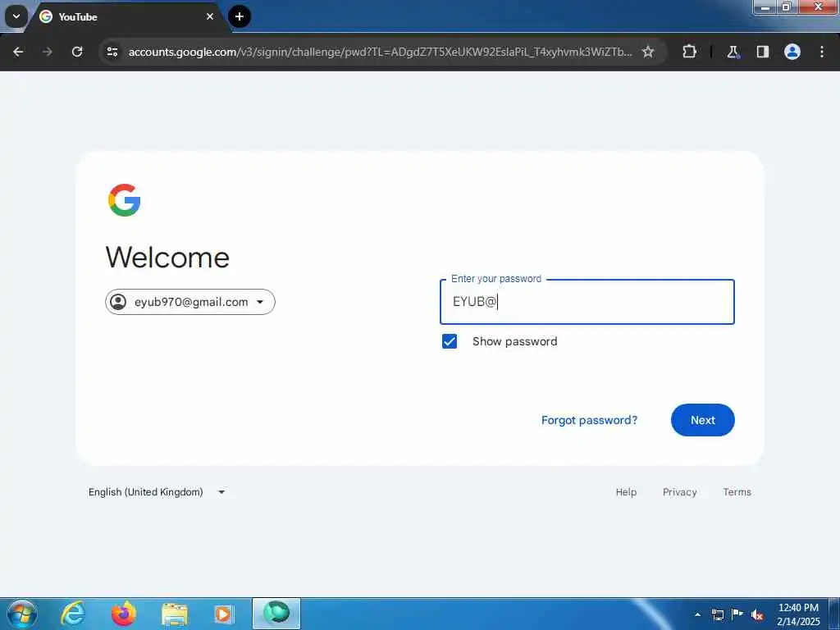Open Windows Explorer from taskbar
The width and height of the screenshot is (840, 630).
(x=175, y=614)
